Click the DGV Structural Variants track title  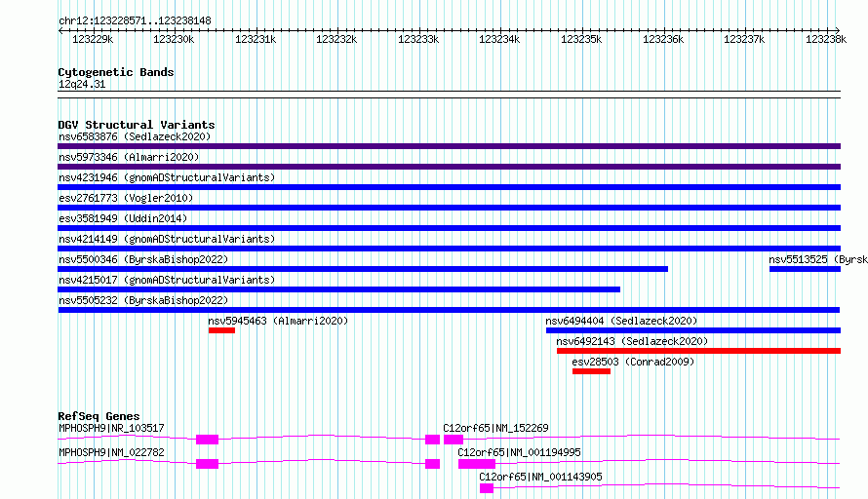point(137,125)
